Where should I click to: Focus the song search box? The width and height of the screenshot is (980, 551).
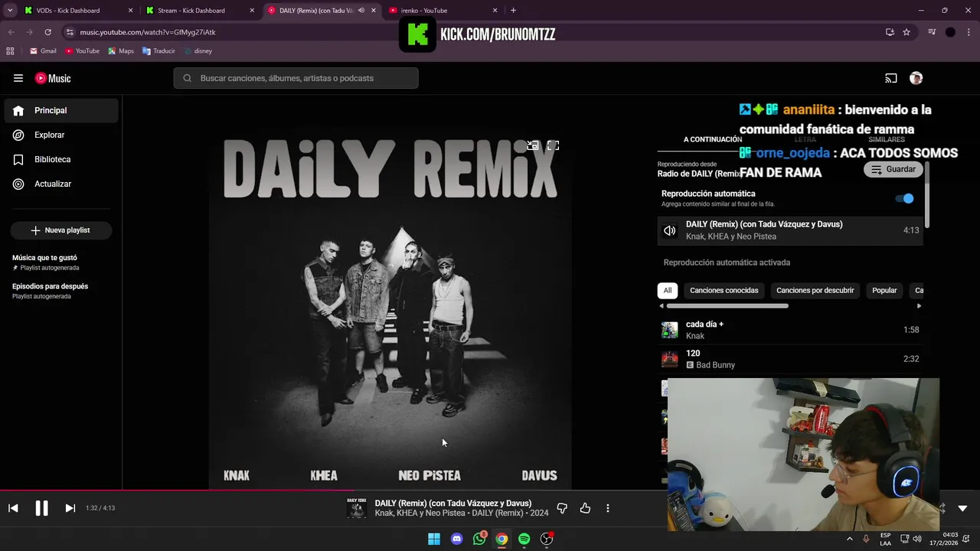point(296,78)
